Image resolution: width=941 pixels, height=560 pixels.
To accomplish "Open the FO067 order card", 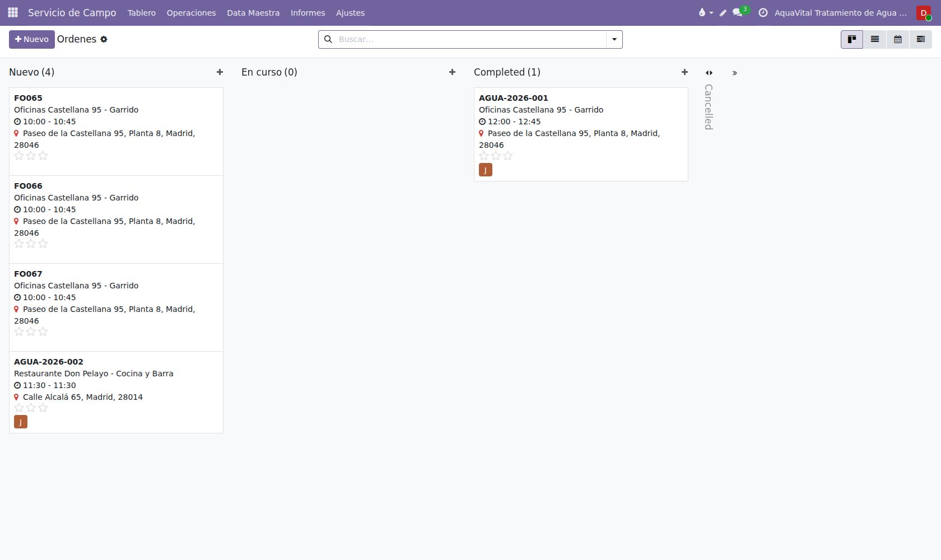I will tap(116, 307).
